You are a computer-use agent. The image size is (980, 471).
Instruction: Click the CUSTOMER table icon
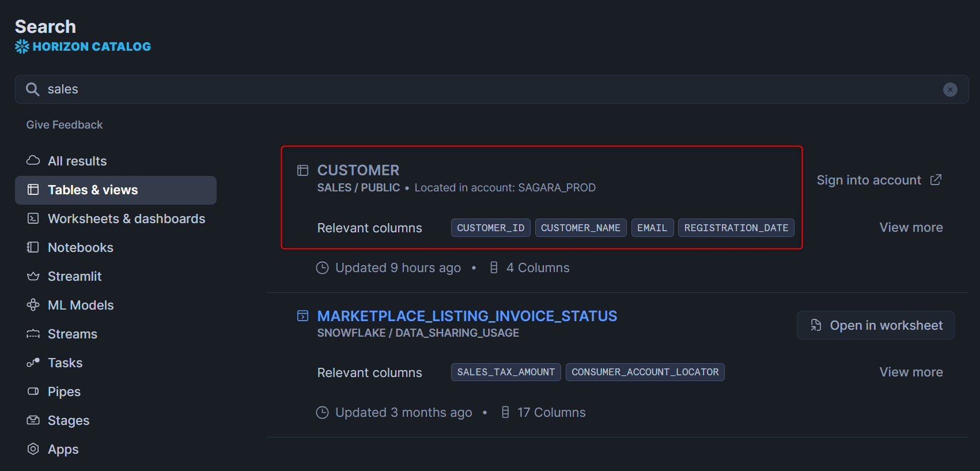point(302,171)
